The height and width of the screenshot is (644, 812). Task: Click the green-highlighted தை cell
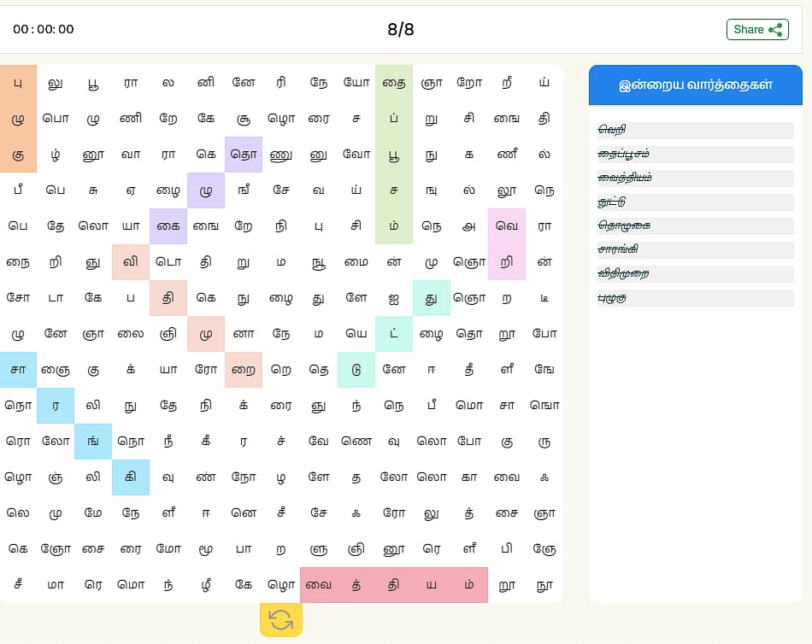pyautogui.click(x=394, y=83)
